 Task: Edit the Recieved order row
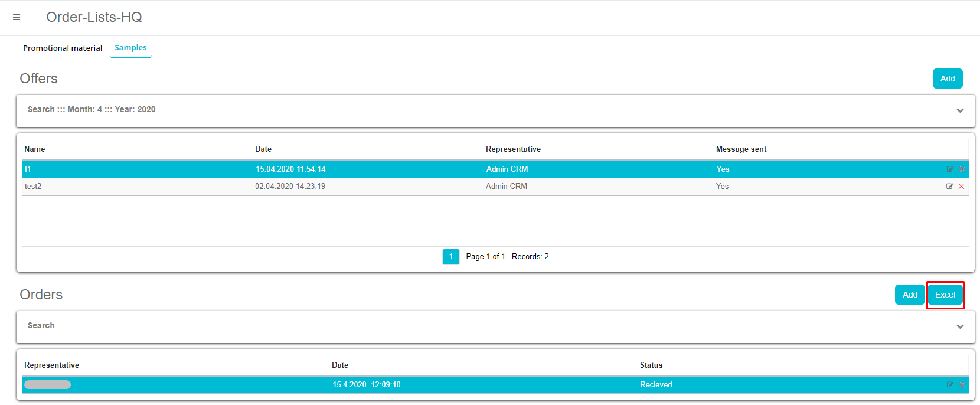tap(950, 385)
